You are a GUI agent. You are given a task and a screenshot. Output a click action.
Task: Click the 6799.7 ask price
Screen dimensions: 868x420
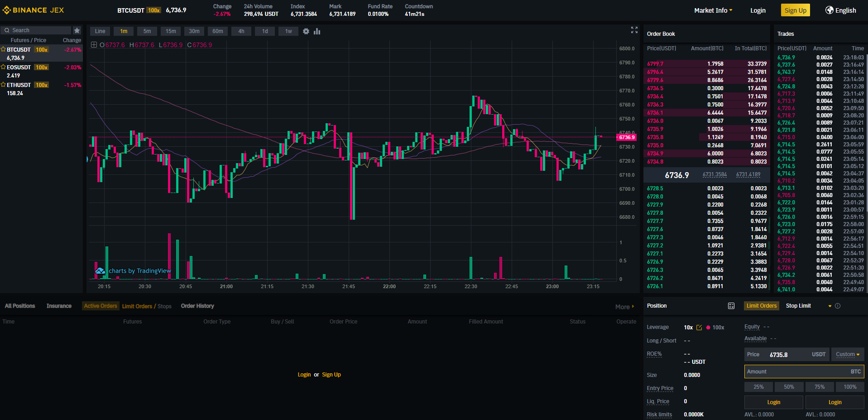(655, 64)
